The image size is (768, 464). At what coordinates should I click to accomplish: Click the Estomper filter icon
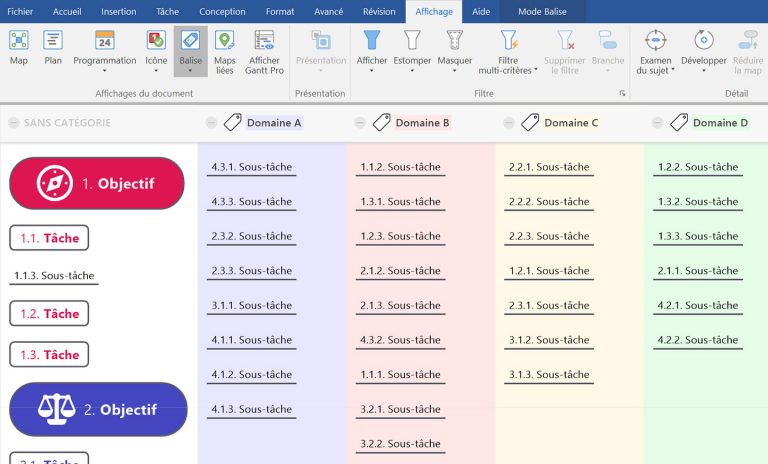pos(412,41)
